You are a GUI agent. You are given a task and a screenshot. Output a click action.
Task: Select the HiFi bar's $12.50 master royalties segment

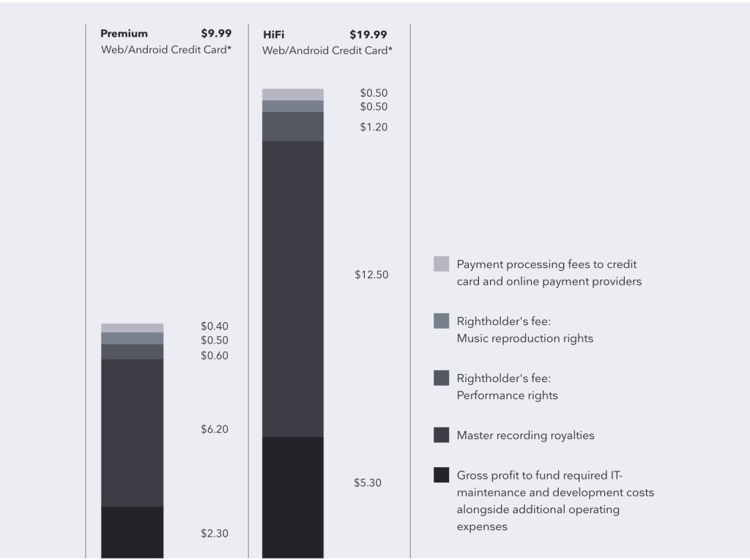(292, 288)
